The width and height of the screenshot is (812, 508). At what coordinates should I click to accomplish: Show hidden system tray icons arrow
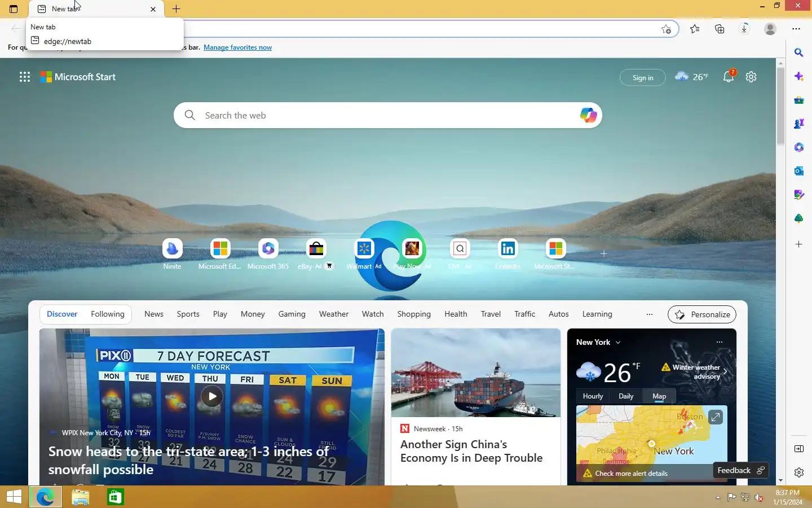pos(718,497)
